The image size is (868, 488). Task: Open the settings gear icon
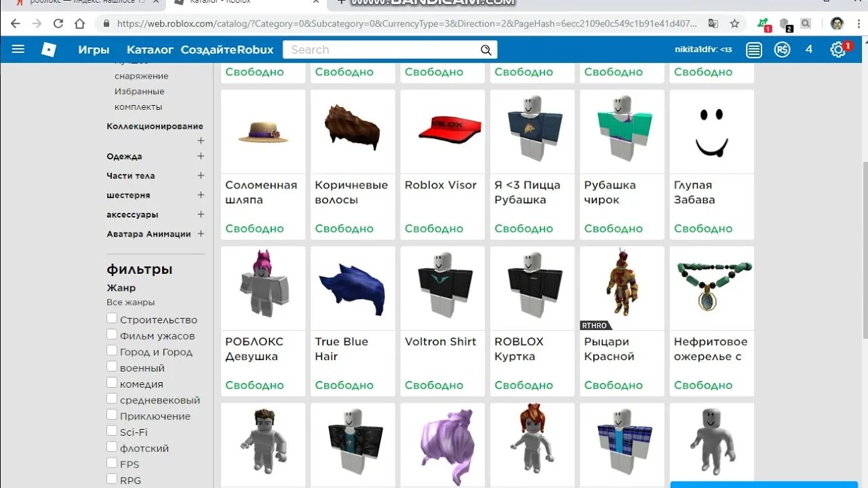click(x=838, y=49)
